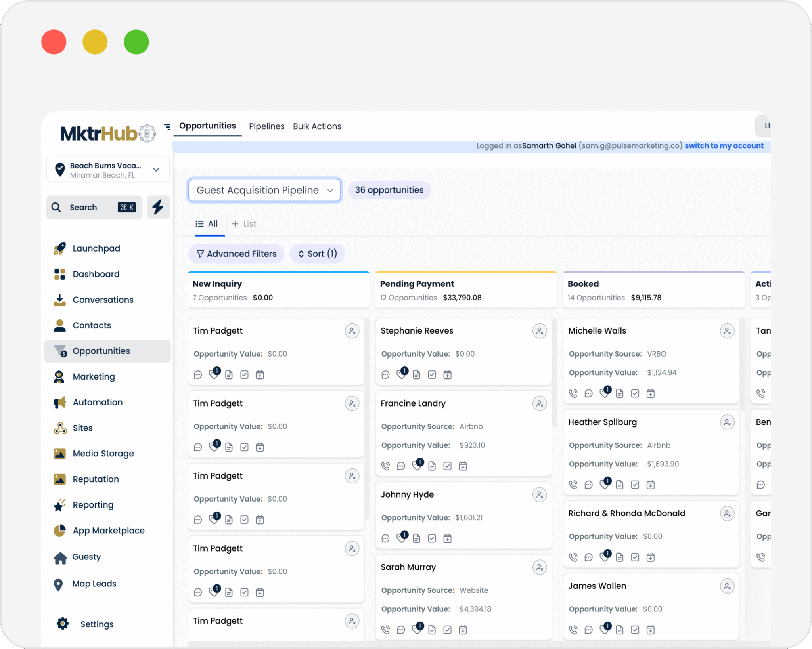Image resolution: width=812 pixels, height=649 pixels.
Task: Click MktrHub logo
Action: click(x=107, y=134)
